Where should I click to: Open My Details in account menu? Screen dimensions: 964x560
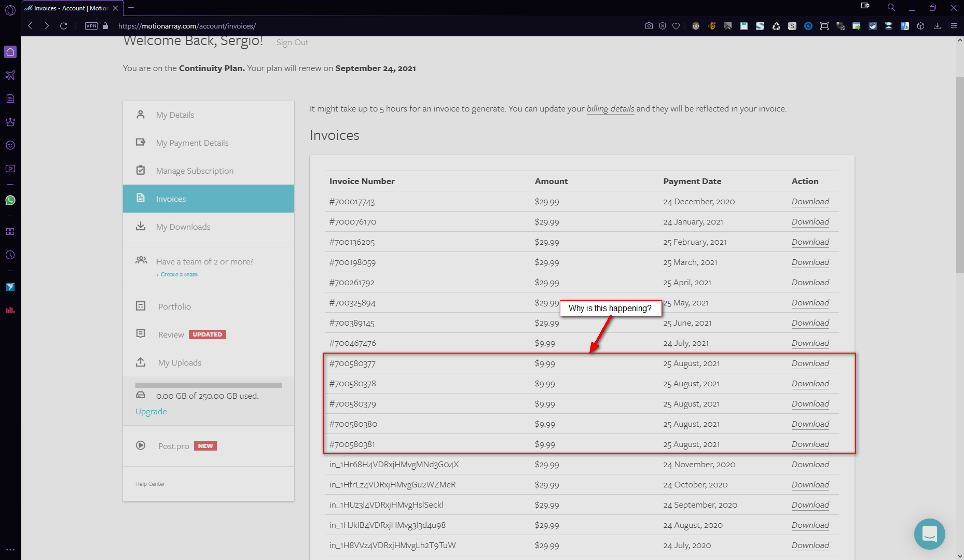tap(175, 115)
